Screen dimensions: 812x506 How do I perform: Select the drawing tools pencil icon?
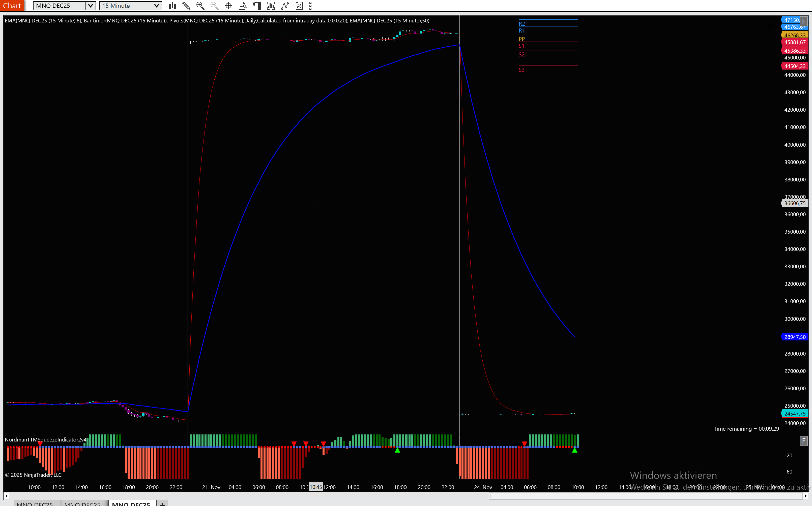tap(186, 6)
